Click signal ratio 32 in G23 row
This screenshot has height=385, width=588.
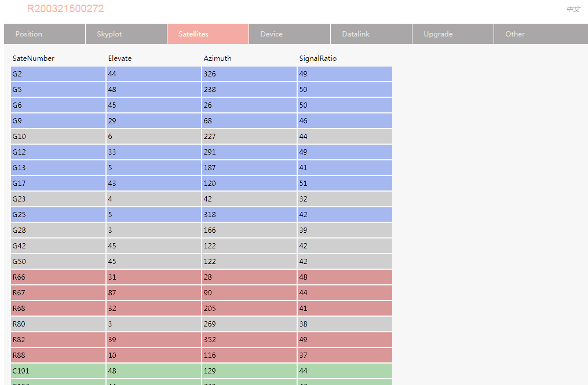point(345,199)
